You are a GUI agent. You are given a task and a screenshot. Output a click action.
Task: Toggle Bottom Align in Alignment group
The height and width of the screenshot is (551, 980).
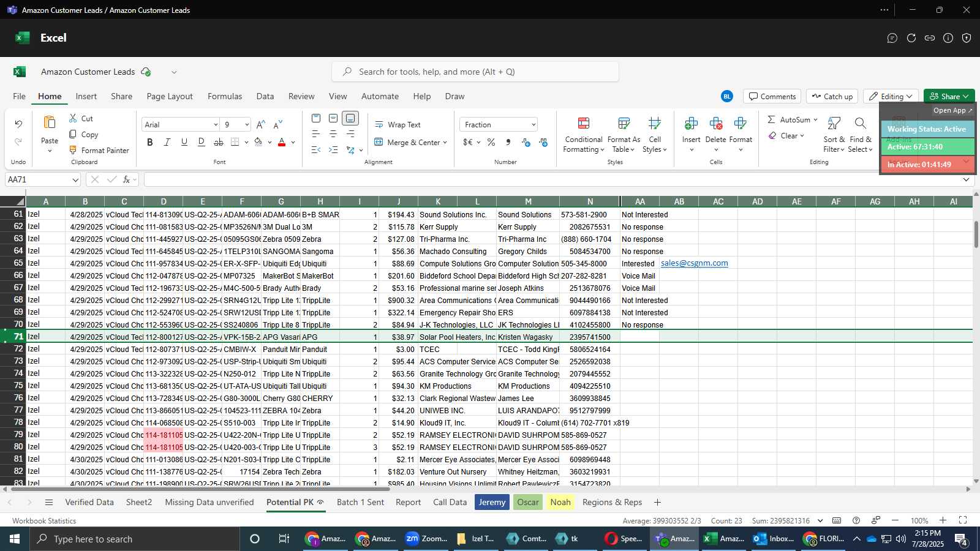click(350, 118)
